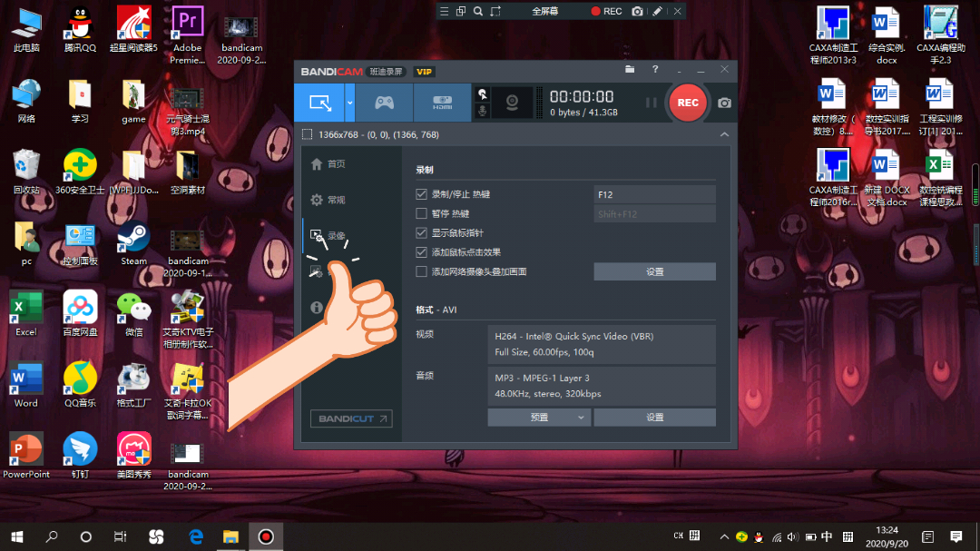Click the capture area selection icon
Image resolution: width=980 pixels, height=551 pixels.
pyautogui.click(x=307, y=134)
